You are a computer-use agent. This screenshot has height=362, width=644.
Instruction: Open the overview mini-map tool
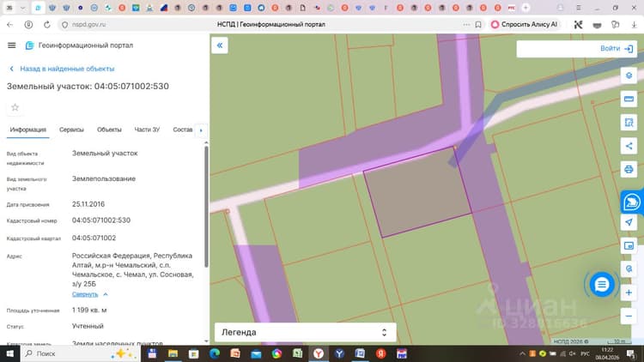click(629, 246)
